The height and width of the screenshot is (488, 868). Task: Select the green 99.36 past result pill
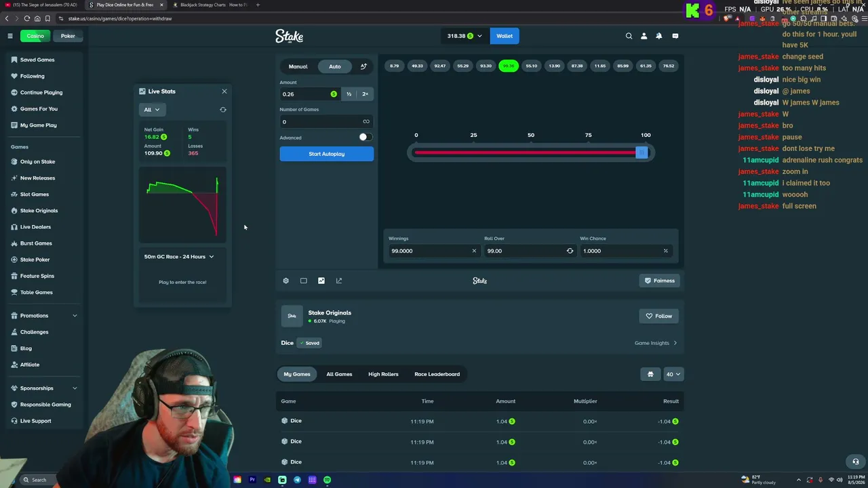[x=509, y=66]
